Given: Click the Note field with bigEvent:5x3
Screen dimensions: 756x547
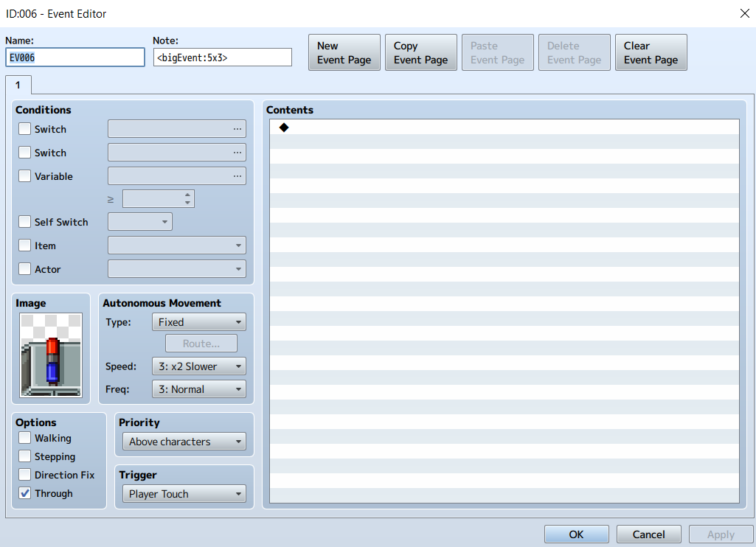Looking at the screenshot, I should 222,58.
